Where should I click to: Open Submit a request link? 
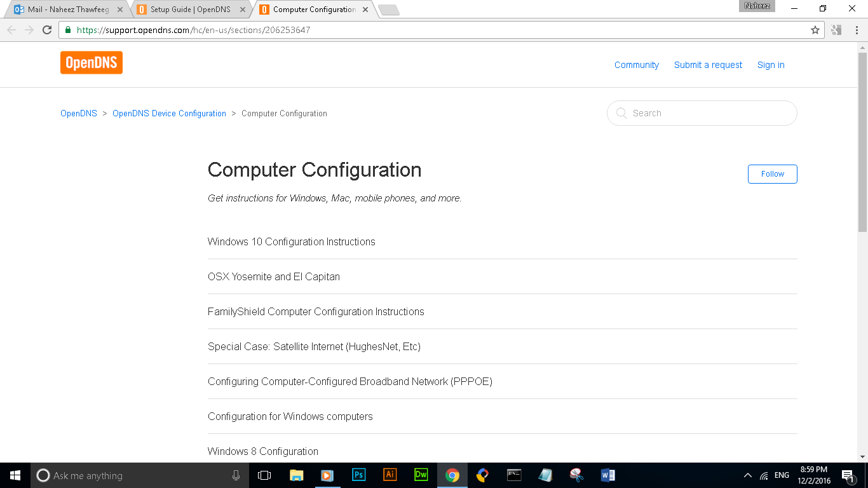(708, 65)
